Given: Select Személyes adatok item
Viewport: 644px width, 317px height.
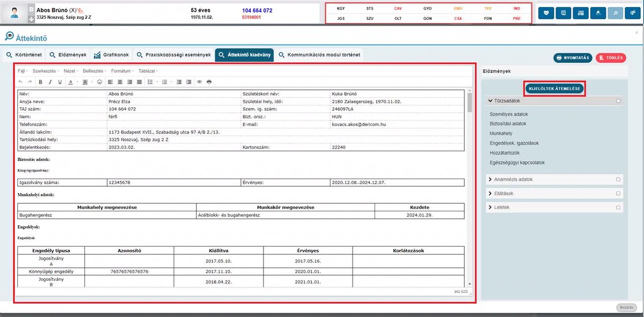Looking at the screenshot, I should [509, 114].
